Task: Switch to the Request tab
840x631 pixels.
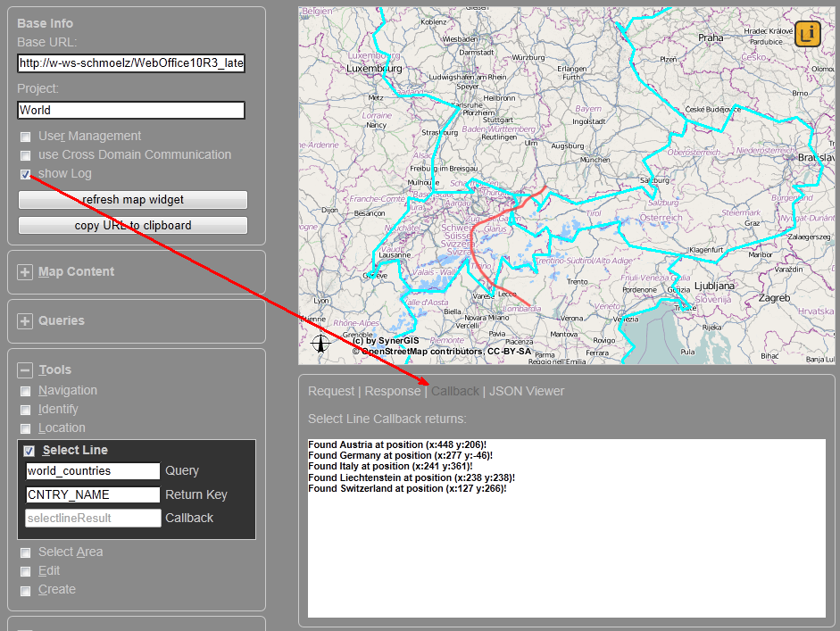Action: (331, 391)
